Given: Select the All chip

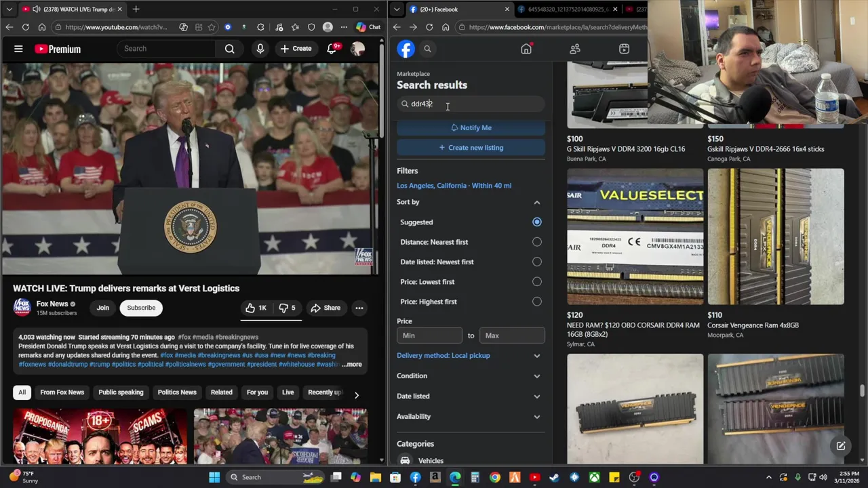Looking at the screenshot, I should coord(22,392).
